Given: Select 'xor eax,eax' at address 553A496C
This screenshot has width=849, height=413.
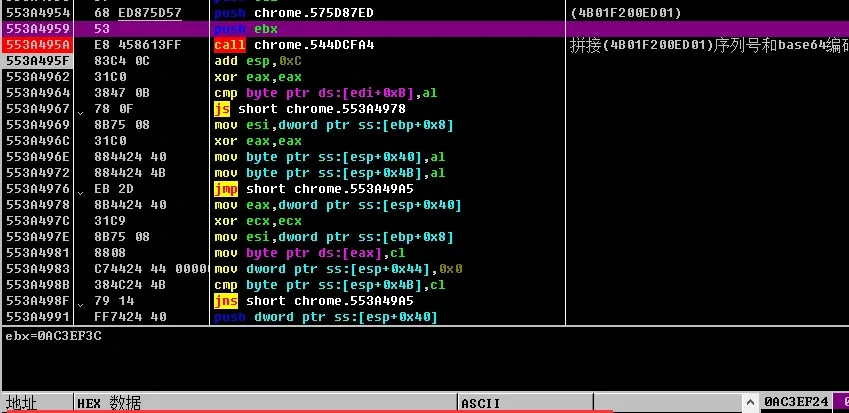Looking at the screenshot, I should [258, 141].
